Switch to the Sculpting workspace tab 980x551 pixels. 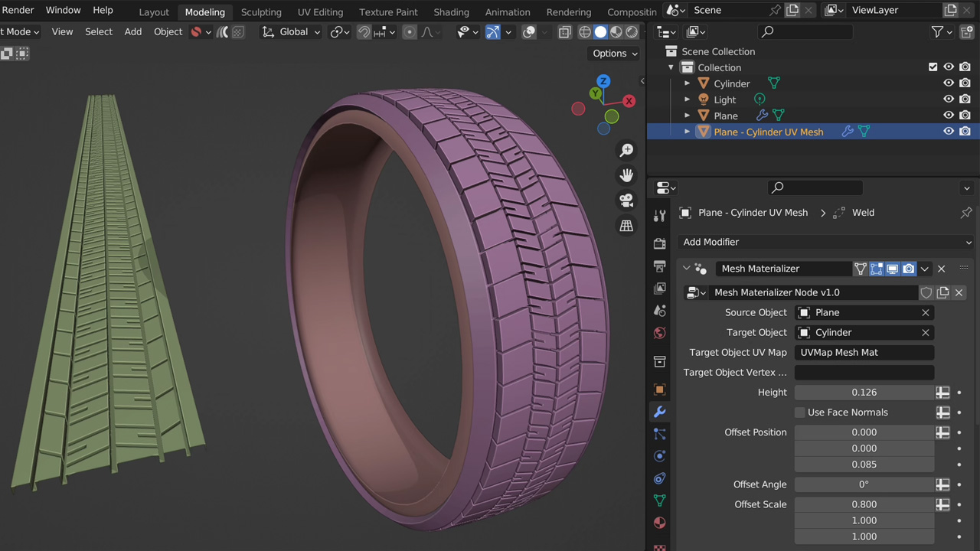click(x=261, y=11)
